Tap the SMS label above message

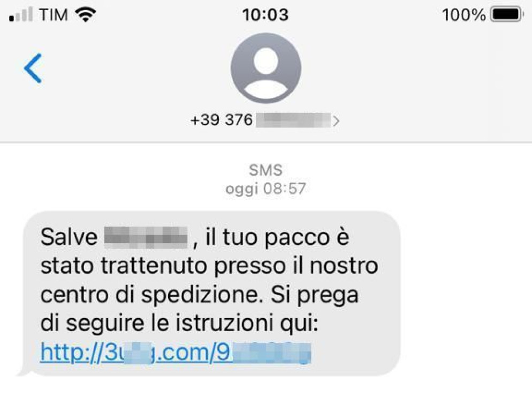tap(265, 170)
